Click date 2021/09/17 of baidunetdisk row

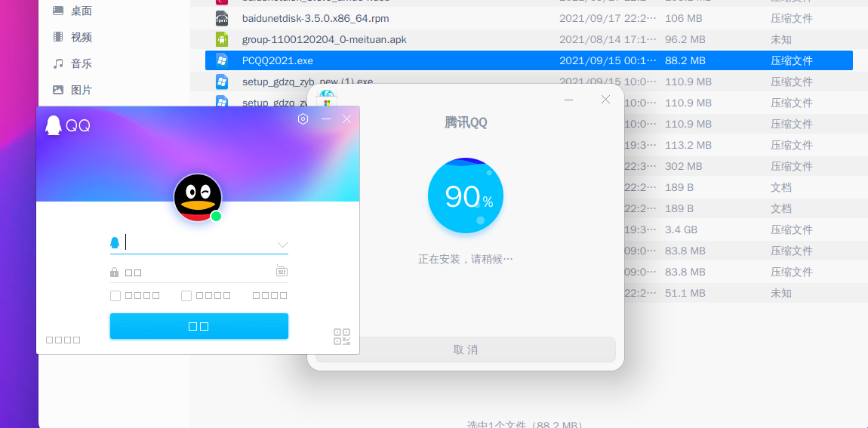click(x=608, y=18)
